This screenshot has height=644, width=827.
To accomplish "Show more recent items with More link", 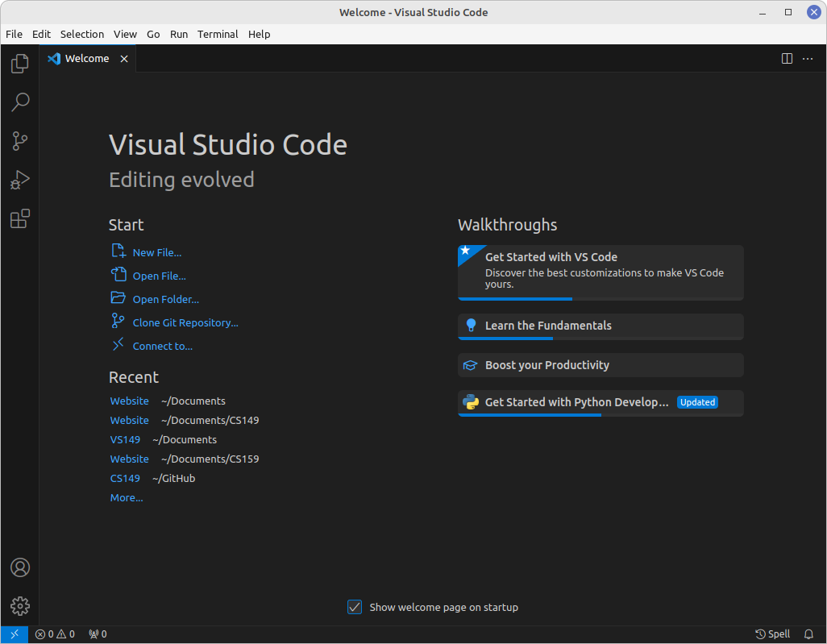I will pos(126,497).
